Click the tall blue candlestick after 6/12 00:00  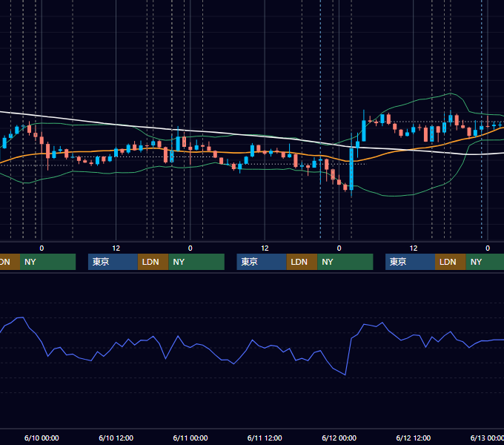pos(351,169)
